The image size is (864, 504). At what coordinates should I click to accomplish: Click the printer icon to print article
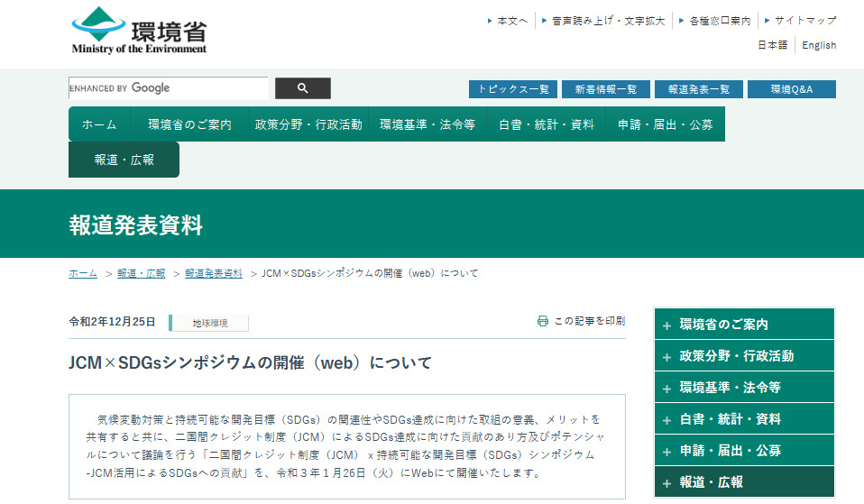(x=543, y=321)
